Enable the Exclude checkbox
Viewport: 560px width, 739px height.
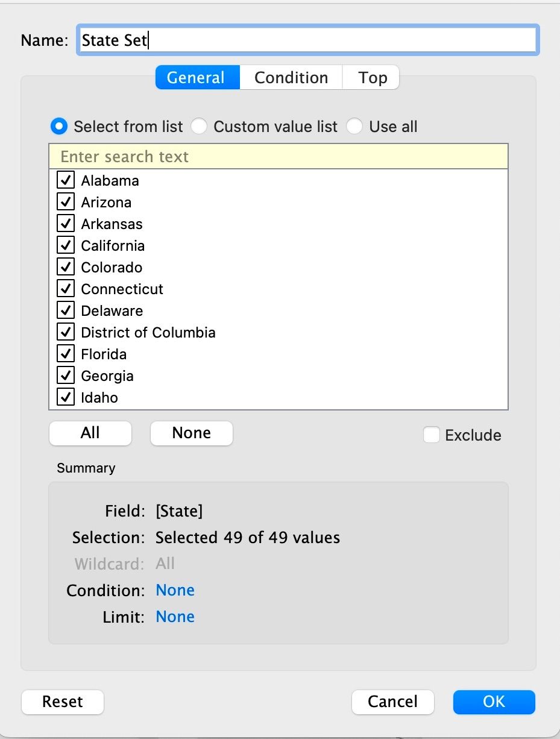tap(432, 435)
